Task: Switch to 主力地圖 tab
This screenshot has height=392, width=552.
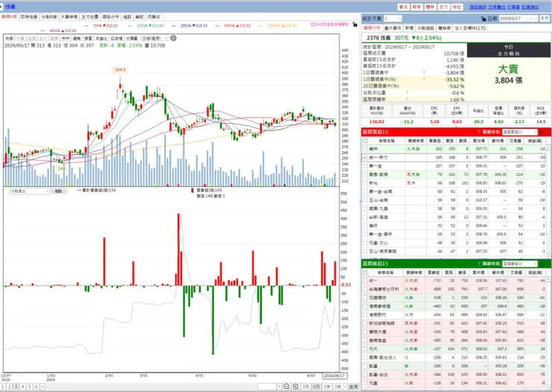Action: 90,17
